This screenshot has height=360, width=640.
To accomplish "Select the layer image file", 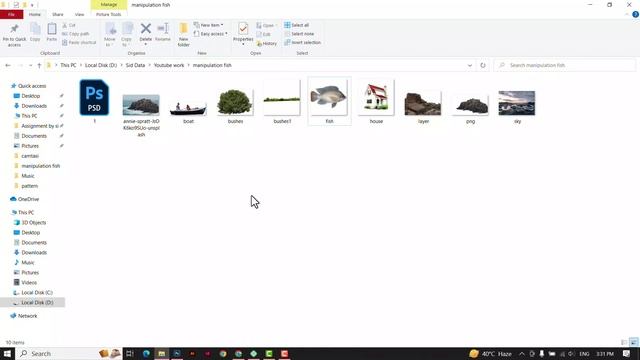I will pos(423,104).
